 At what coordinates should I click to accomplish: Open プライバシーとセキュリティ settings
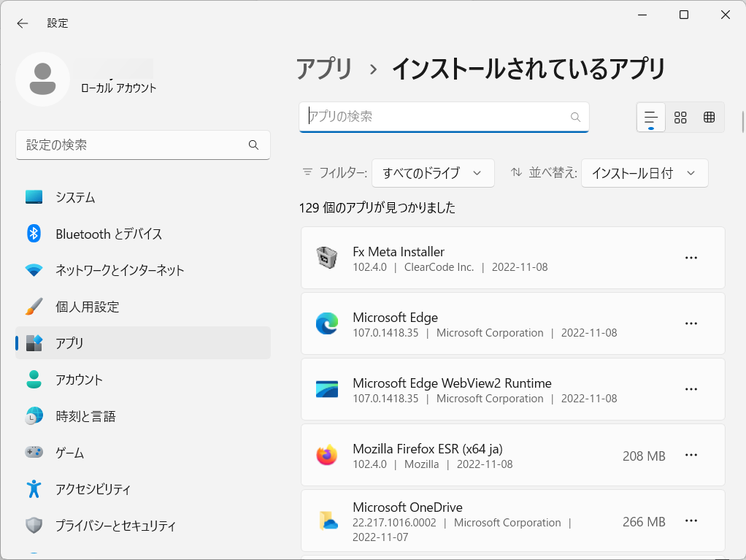tap(143, 525)
